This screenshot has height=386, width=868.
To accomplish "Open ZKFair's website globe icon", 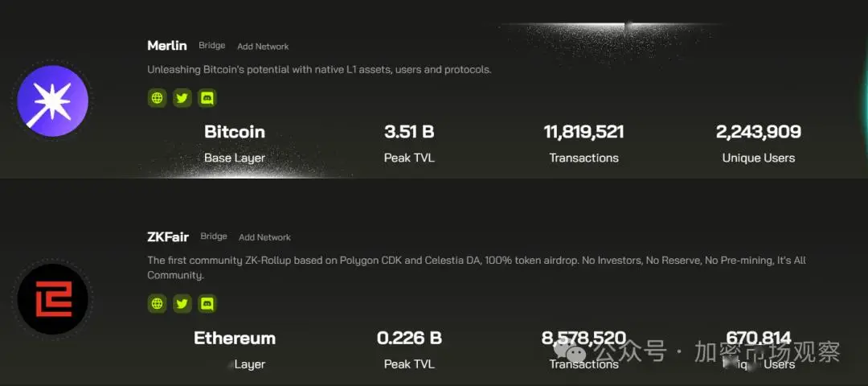I will tap(158, 303).
